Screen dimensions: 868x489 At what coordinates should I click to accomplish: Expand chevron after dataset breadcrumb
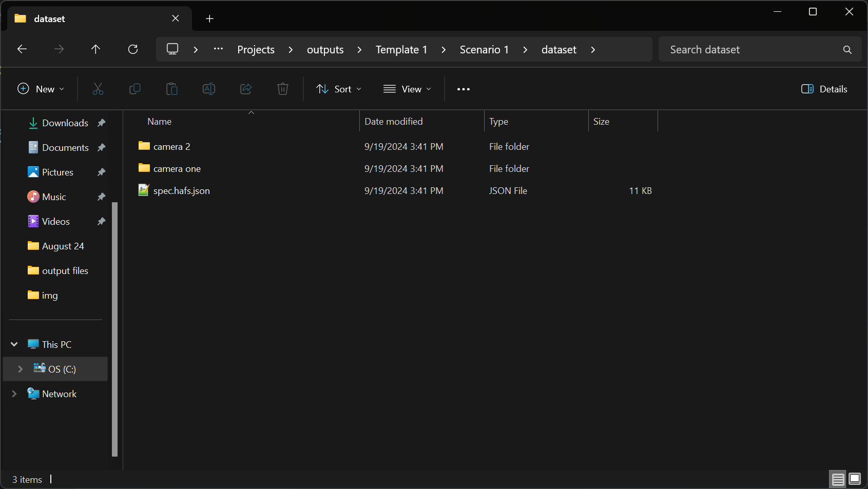[593, 49]
